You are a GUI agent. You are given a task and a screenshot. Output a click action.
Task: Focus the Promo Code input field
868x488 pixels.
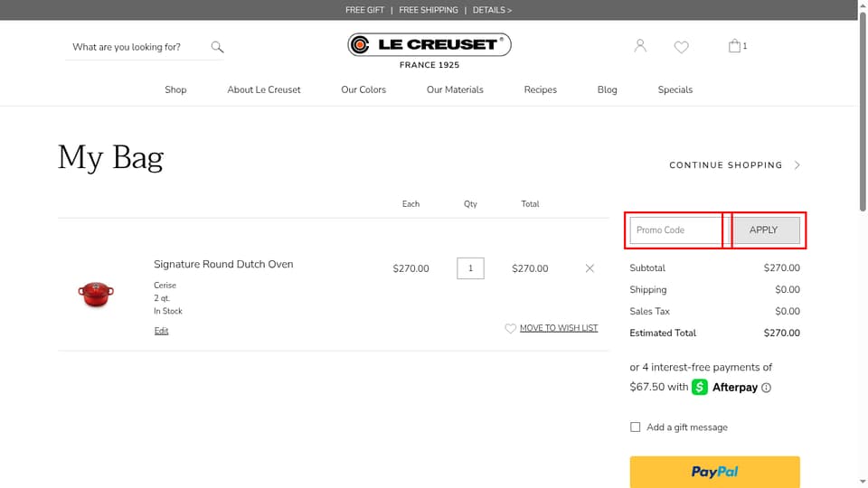(679, 230)
